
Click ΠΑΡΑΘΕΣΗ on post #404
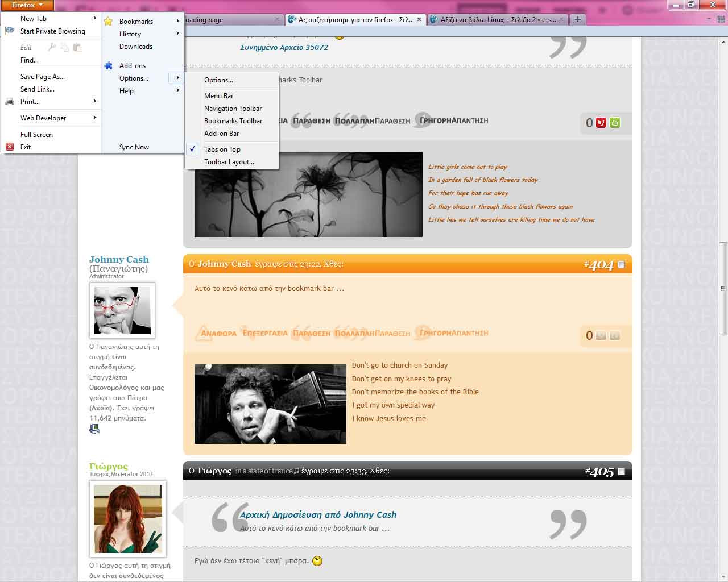coord(311,333)
